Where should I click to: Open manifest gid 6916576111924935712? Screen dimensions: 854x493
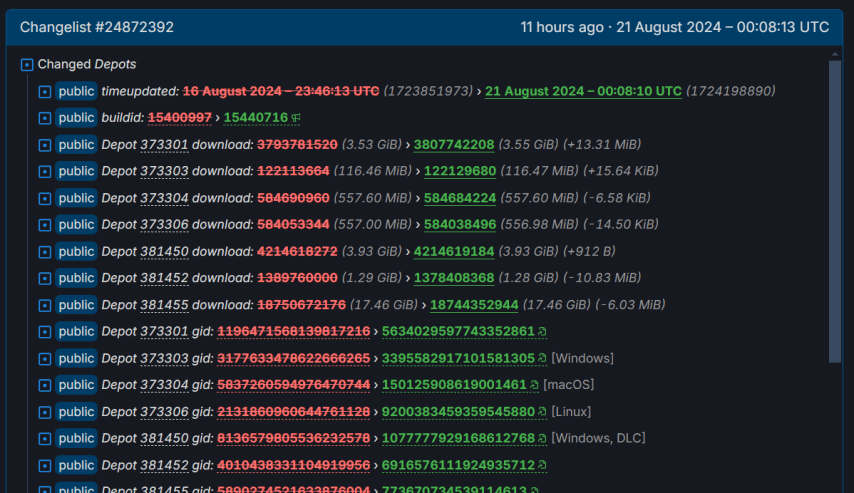point(458,465)
